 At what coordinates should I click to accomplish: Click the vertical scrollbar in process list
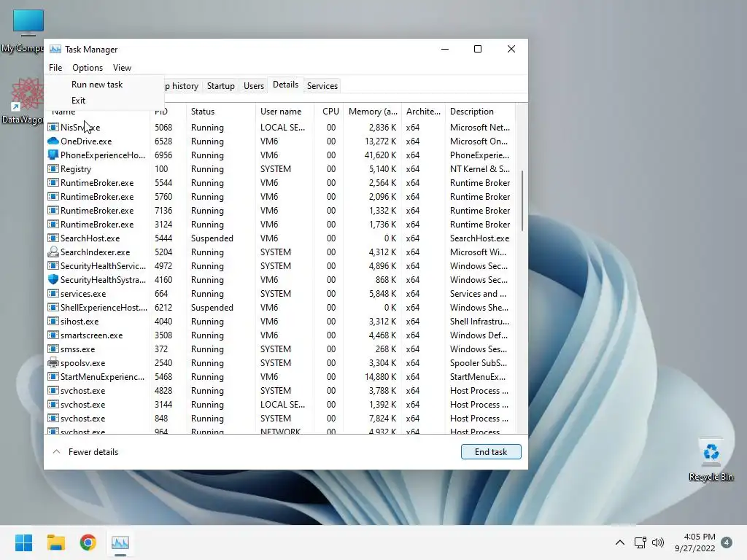click(522, 201)
